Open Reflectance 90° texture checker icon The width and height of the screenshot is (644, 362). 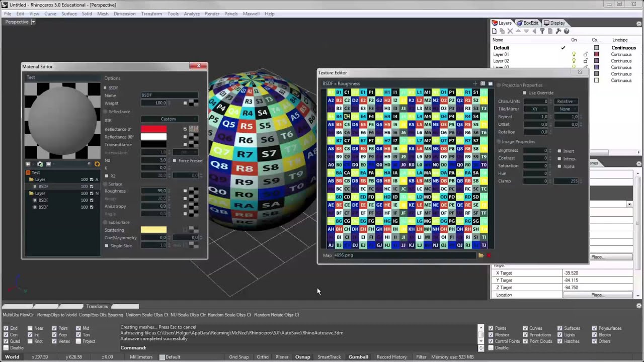[x=194, y=137]
